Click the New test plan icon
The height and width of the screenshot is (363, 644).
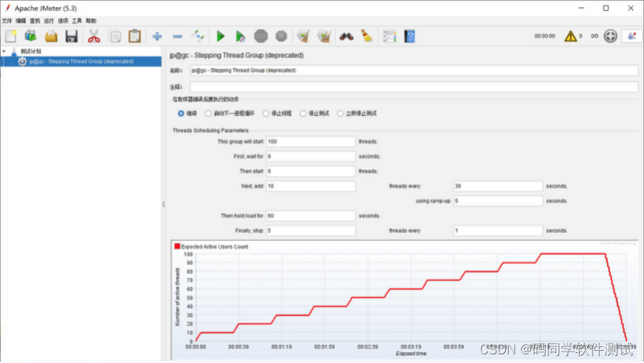(x=10, y=36)
